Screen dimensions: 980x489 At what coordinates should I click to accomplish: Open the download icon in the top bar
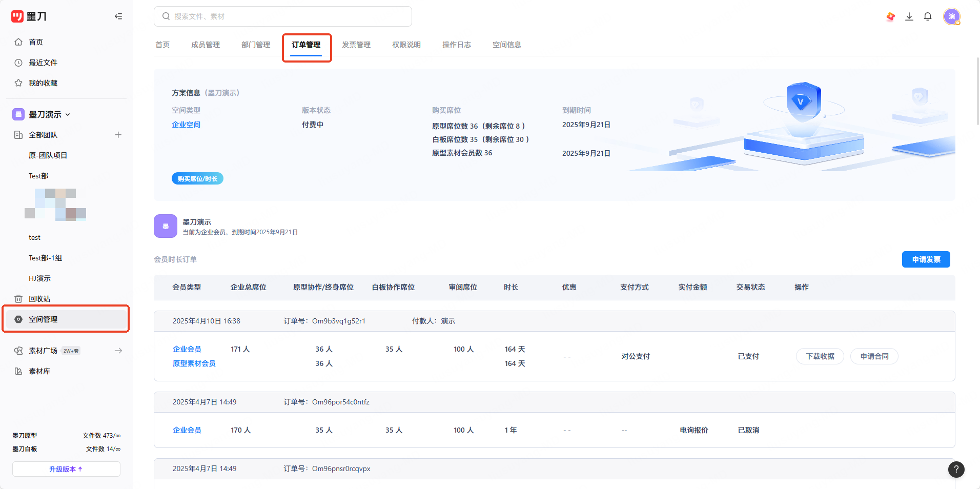[909, 16]
